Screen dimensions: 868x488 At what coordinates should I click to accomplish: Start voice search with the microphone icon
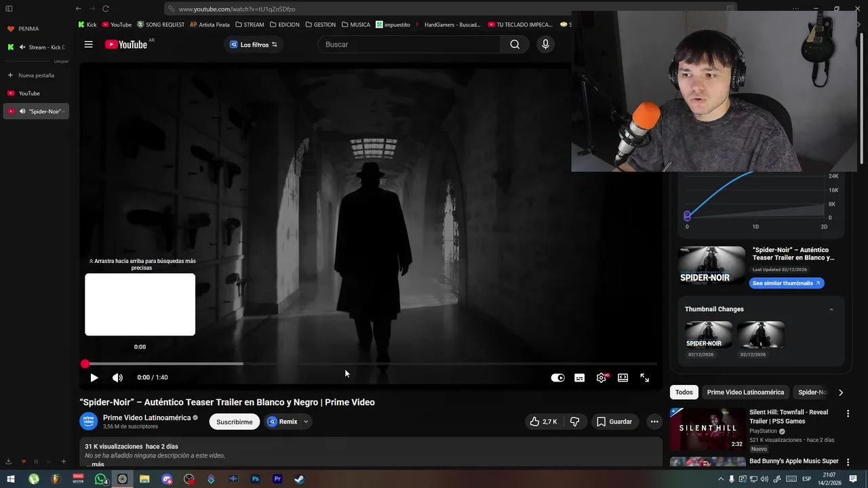point(545,44)
